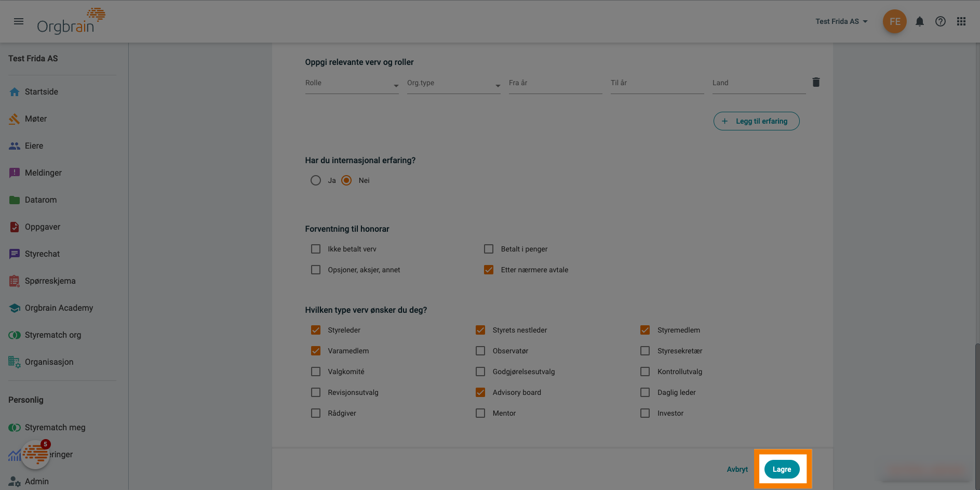Open the Rolle dropdown
Viewport: 980px width, 490px height.
click(352, 84)
